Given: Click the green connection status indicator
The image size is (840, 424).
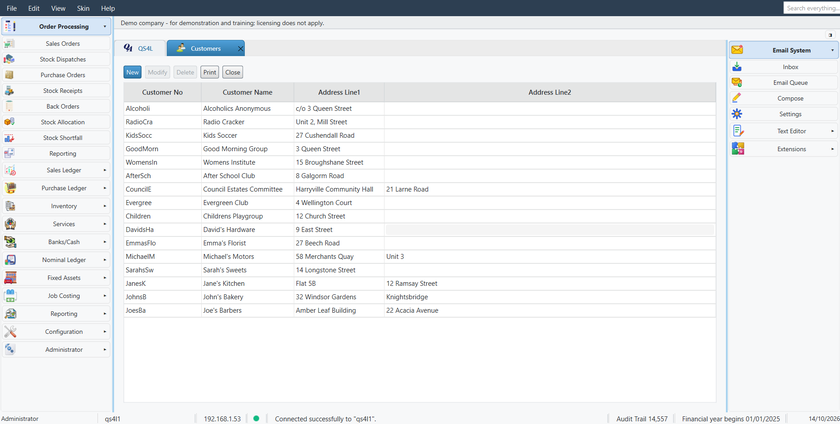Looking at the screenshot, I should 256,419.
